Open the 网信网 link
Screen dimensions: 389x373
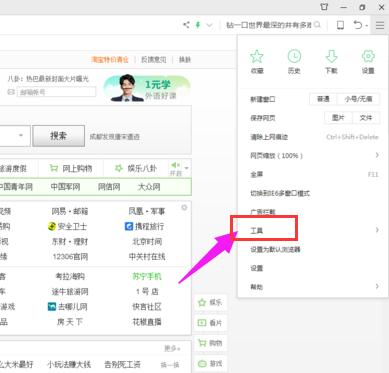coord(109,187)
